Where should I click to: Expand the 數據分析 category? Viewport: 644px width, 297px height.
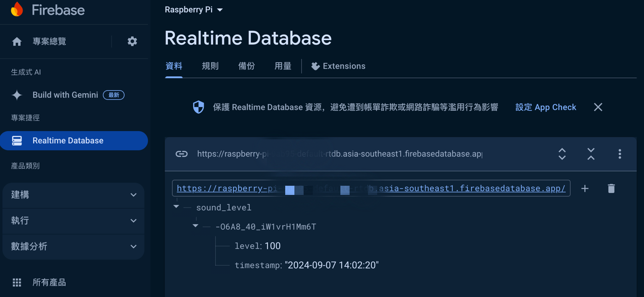[x=74, y=246]
